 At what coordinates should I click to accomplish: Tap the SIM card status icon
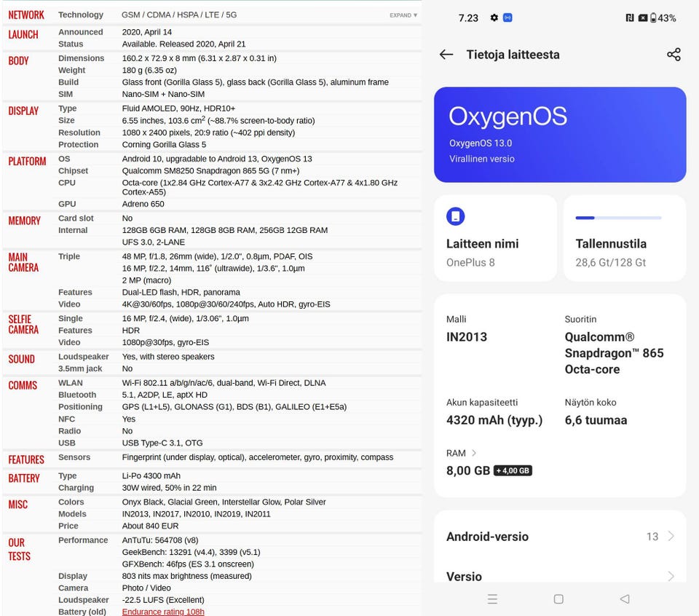642,17
